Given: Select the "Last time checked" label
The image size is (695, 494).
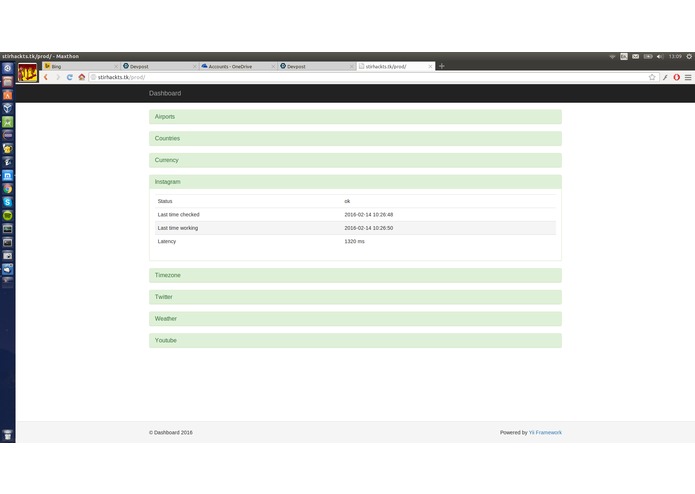Looking at the screenshot, I should coord(179,214).
